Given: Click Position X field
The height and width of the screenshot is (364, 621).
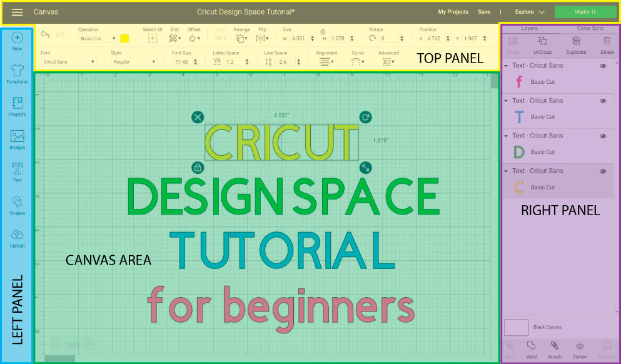Looking at the screenshot, I should pos(435,38).
